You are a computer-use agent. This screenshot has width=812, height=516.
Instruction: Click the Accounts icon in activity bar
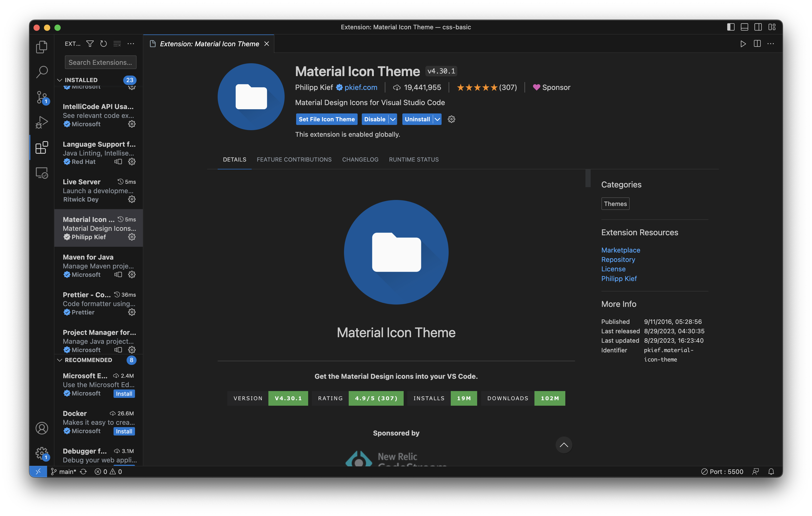point(42,428)
